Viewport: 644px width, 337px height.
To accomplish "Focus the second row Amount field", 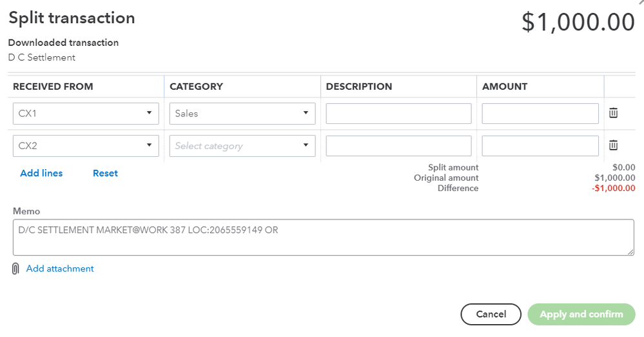I will (540, 146).
